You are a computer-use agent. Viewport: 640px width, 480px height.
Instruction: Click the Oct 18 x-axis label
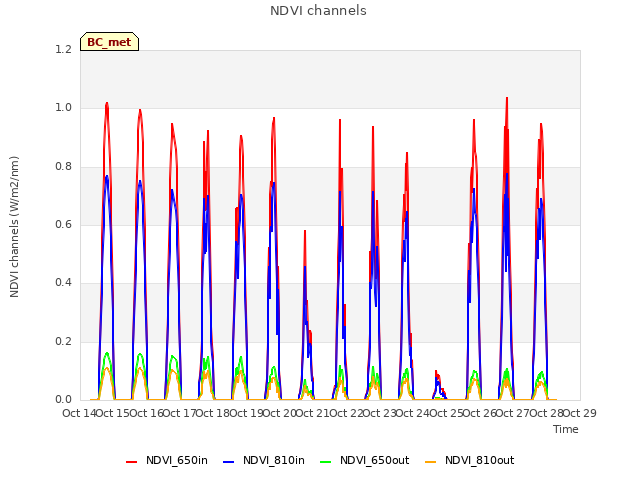tap(213, 413)
